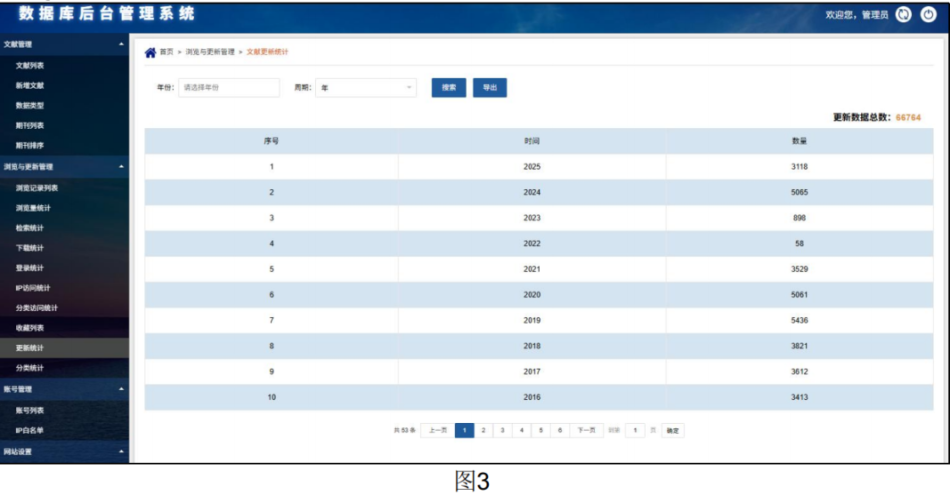Click the 序号 column header

tap(271, 141)
